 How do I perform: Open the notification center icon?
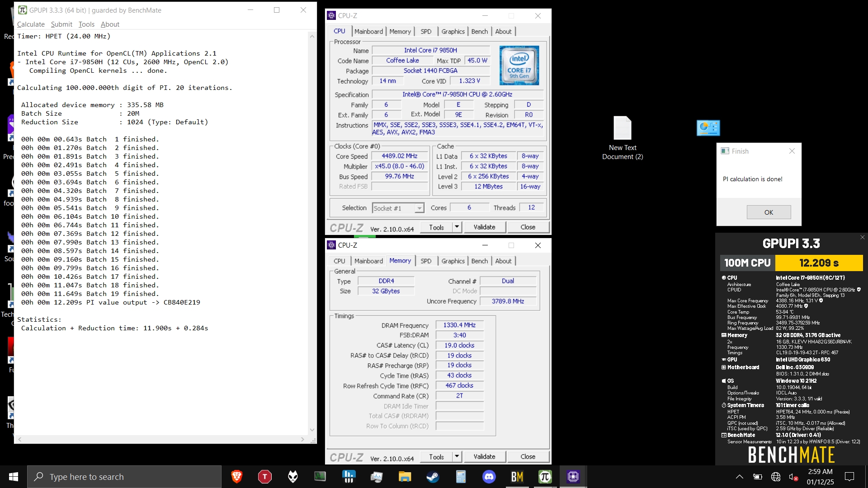point(849,477)
